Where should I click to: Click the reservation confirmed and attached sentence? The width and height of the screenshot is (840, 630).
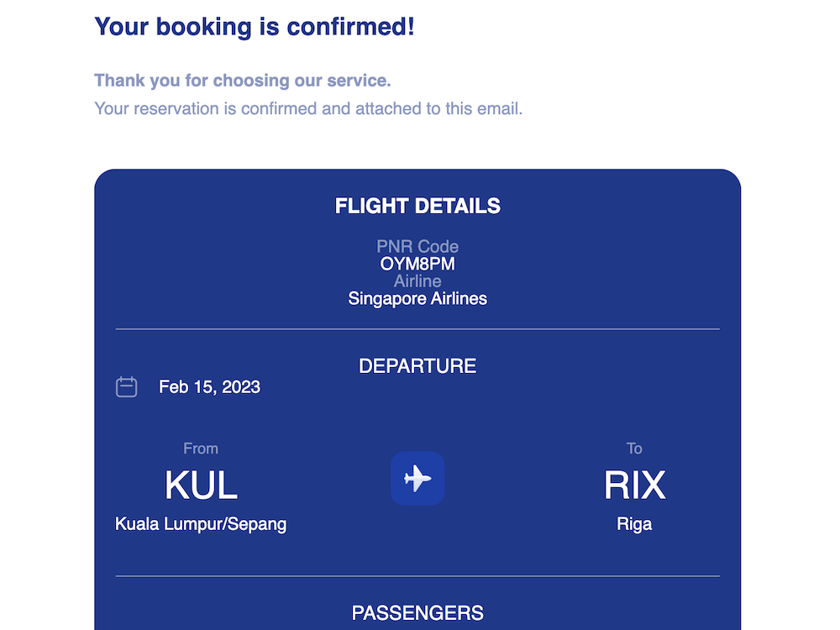pyautogui.click(x=308, y=108)
